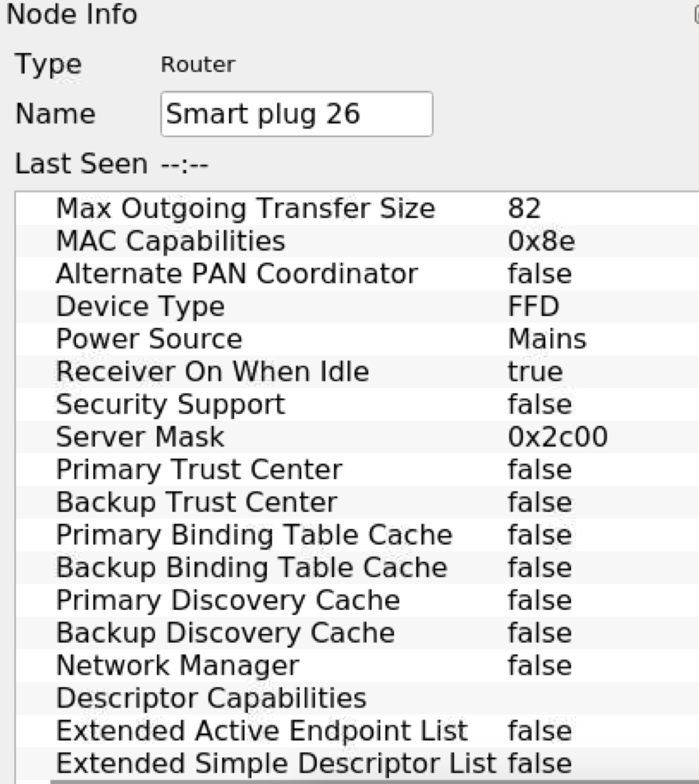Click the Primary Discovery Cache entry
The width and height of the screenshot is (699, 784).
(247, 599)
